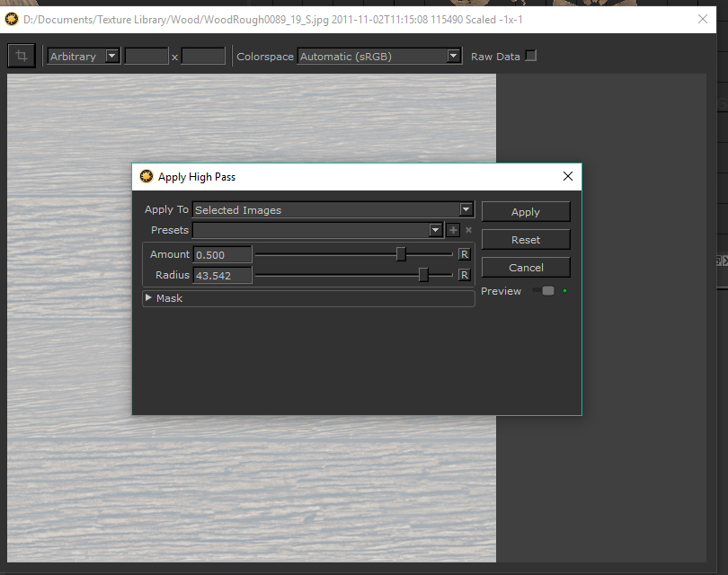Click the Amount slider handle
Viewport: 728px width, 575px height.
tap(401, 254)
